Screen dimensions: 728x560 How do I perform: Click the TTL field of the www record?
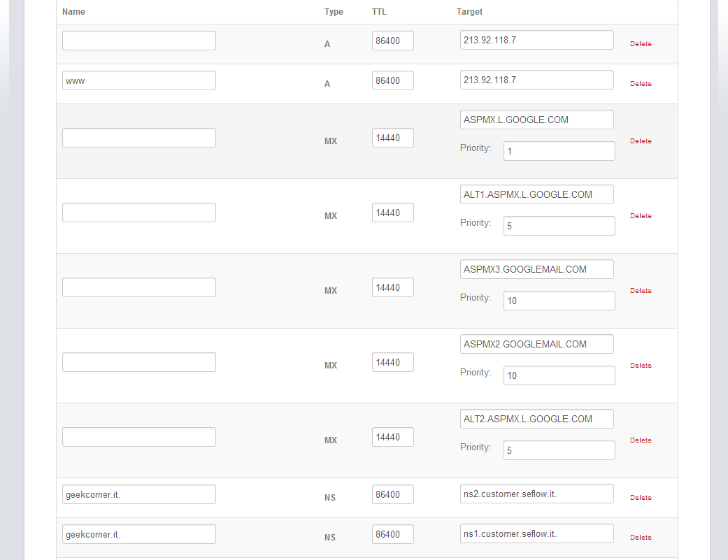click(392, 80)
